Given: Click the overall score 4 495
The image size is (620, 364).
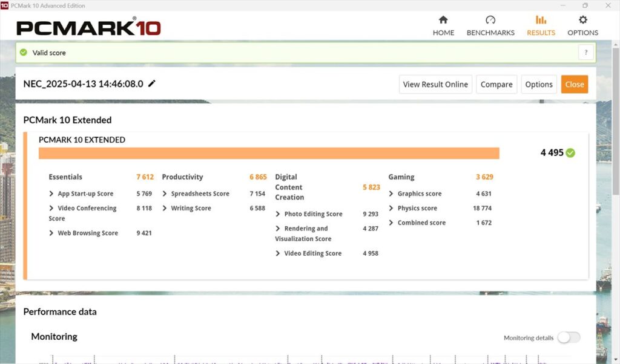Looking at the screenshot, I should point(552,153).
